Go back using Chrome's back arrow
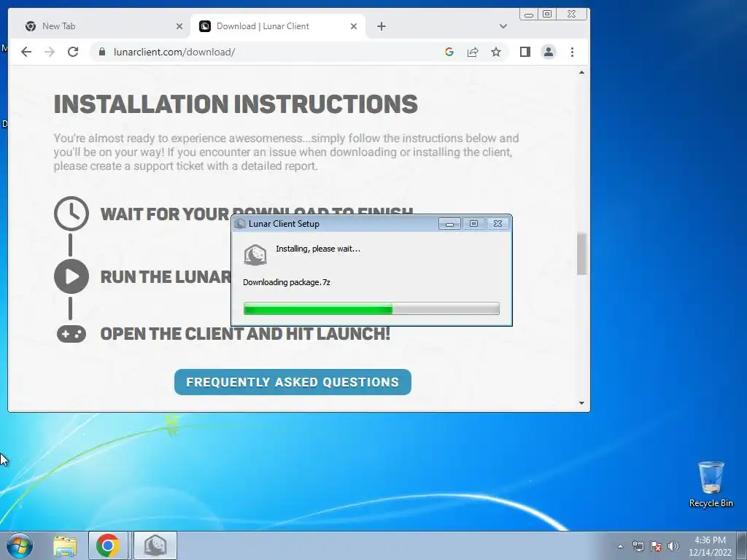This screenshot has width=747, height=560. point(26,52)
